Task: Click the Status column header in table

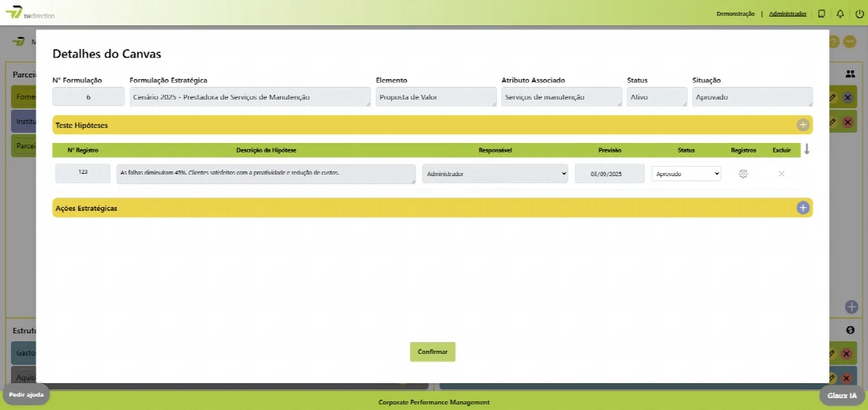Action: click(686, 150)
